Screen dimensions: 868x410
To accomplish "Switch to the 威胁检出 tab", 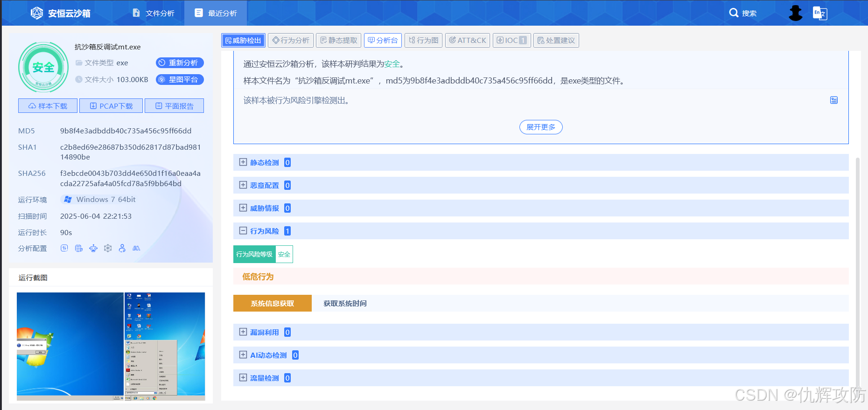I will point(243,41).
